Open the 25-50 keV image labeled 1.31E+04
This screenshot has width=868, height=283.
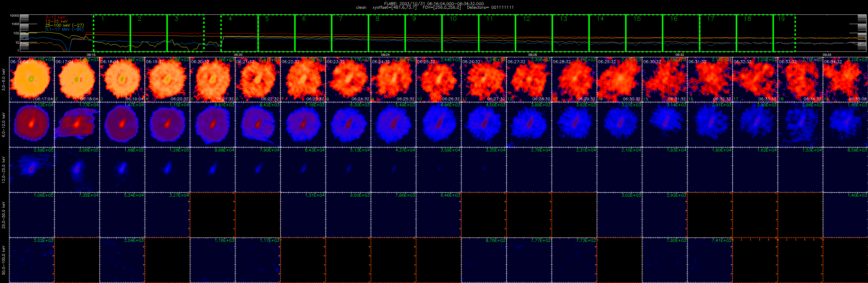(x=303, y=215)
